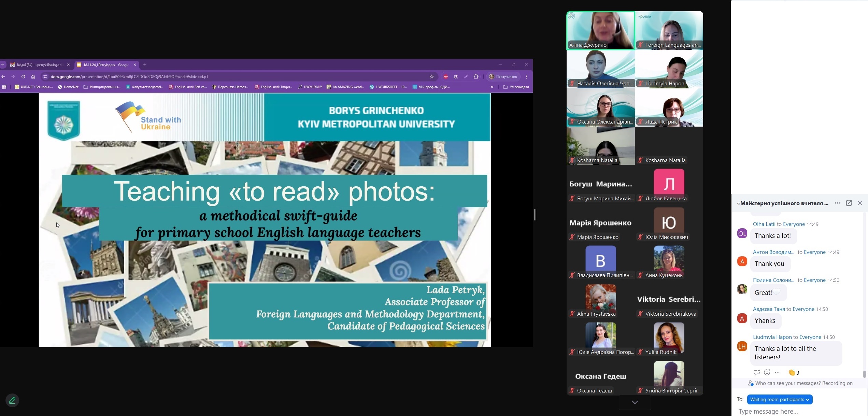Switch to the Вхідні mail browser tab
The image size is (868, 416).
click(39, 65)
